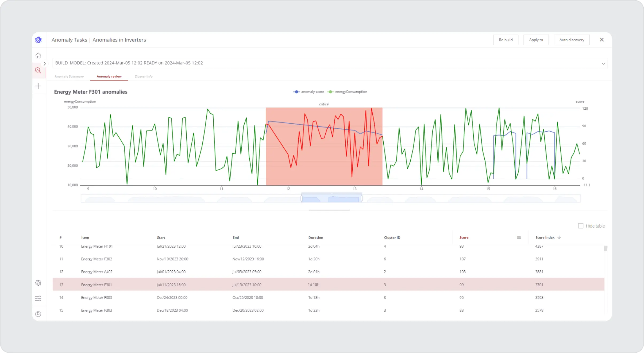This screenshot has height=353, width=644.
Task: Open the settings gear icon
Action: [38, 282]
